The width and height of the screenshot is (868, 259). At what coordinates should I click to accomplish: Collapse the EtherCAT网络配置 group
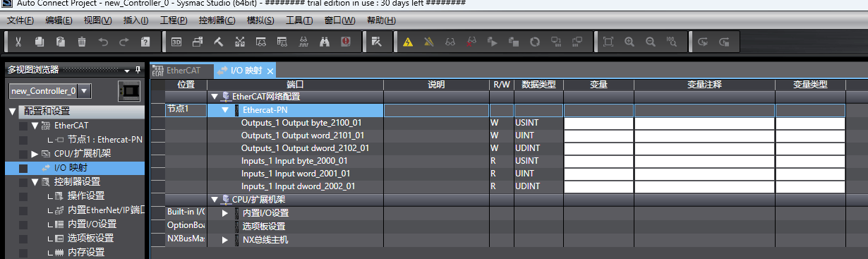[x=215, y=96]
